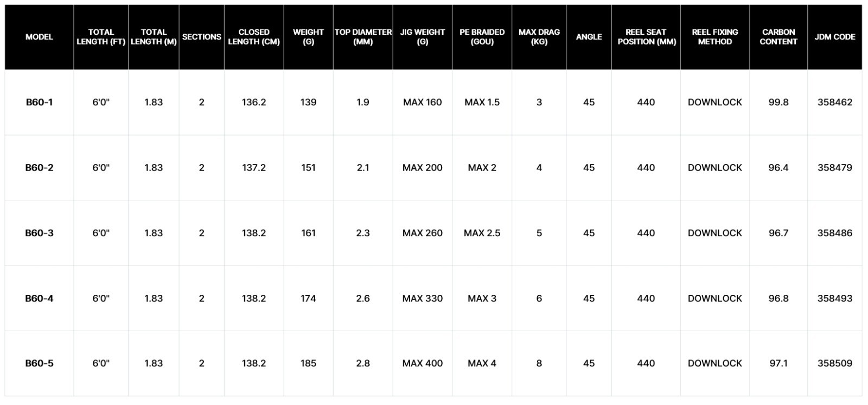Select carbon content value 99.8
This screenshot has width=868, height=405.
click(778, 102)
